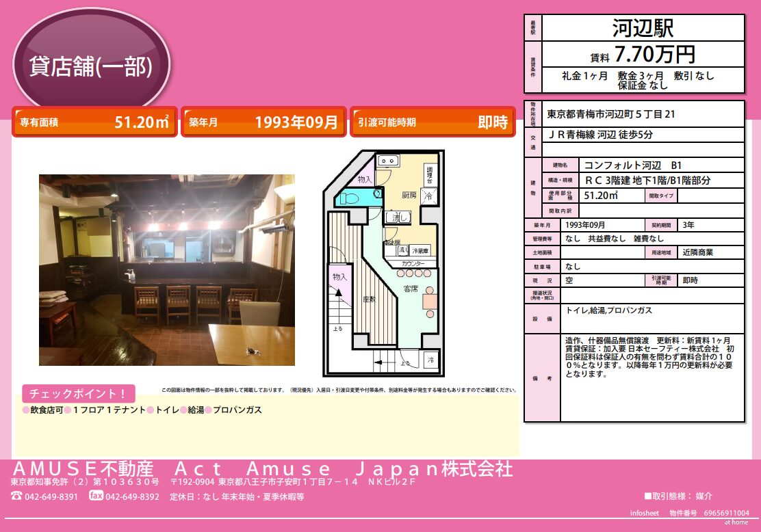Click the 築年月 1993年09月 orange bar
The image size is (761, 532).
263,122
